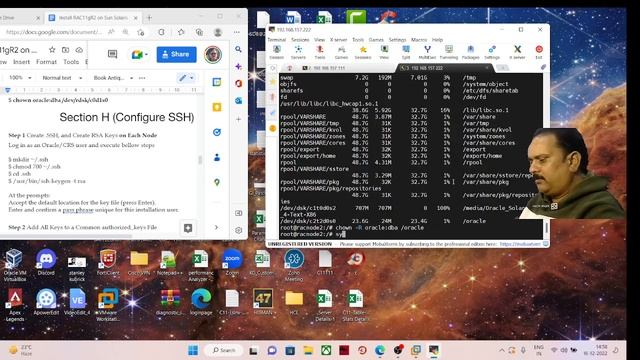This screenshot has width=640, height=360.
Task: Select the Tools icon in MobaXterm toolbar
Action: coord(320,52)
